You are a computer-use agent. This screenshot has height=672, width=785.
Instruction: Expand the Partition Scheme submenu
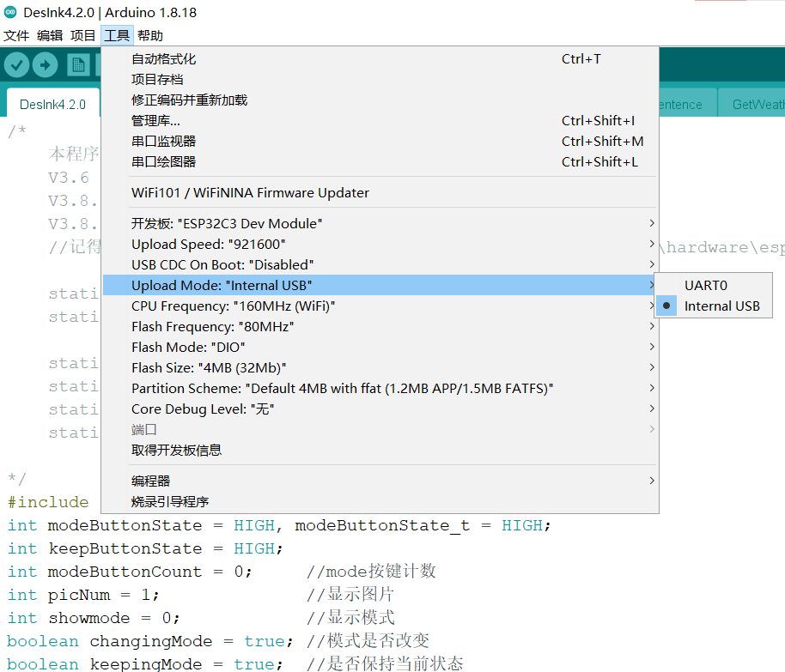(380, 388)
